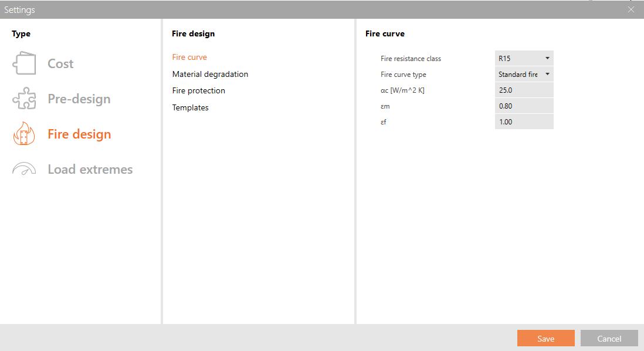Edit the αc coefficient value field
This screenshot has height=351, width=644.
click(524, 90)
